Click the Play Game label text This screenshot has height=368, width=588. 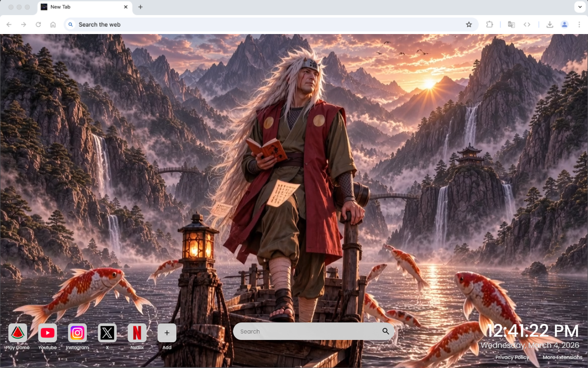pyautogui.click(x=17, y=347)
